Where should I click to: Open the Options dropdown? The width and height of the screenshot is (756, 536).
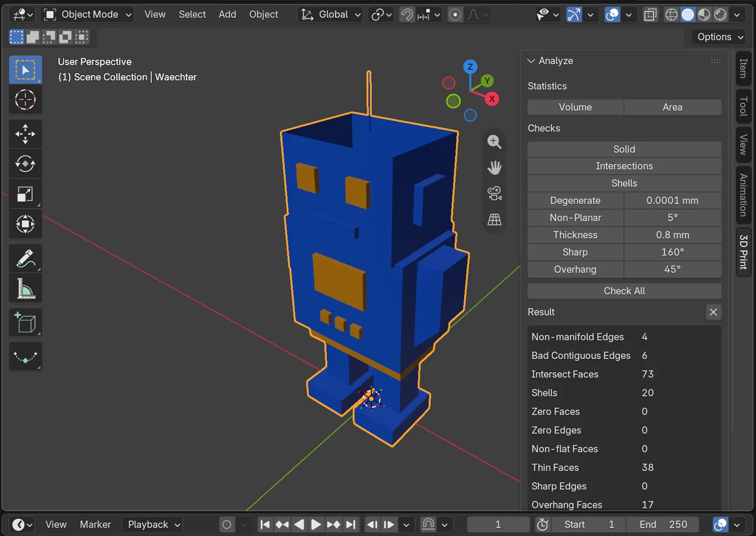click(x=720, y=37)
